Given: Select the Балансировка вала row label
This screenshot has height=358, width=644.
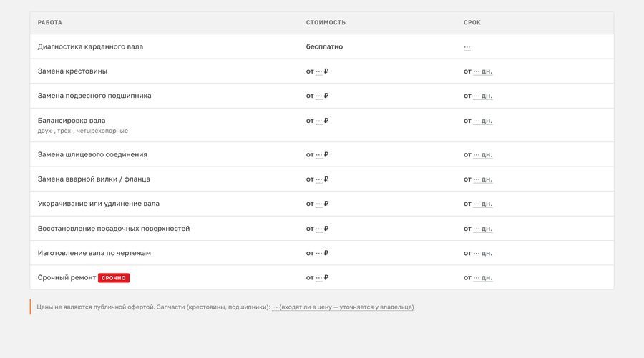Looking at the screenshot, I should [72, 121].
